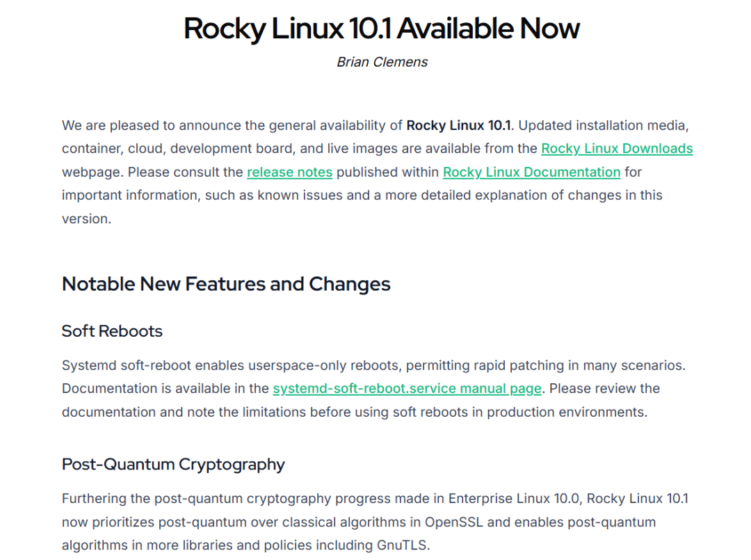
Task: Click the Soft Reboots subheading
Action: click(x=112, y=330)
